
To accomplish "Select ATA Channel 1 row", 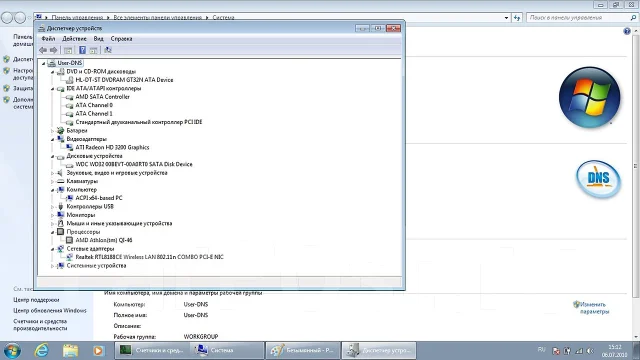I will tap(94, 114).
